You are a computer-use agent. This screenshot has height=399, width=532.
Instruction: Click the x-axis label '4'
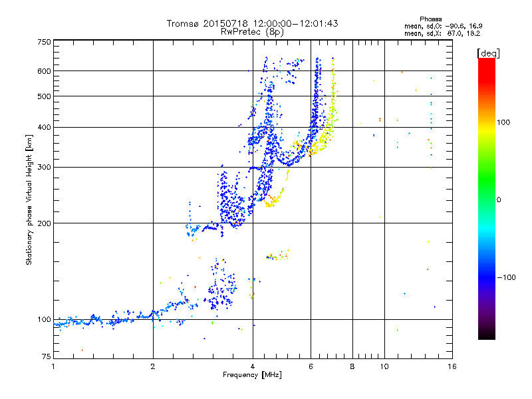tap(253, 366)
